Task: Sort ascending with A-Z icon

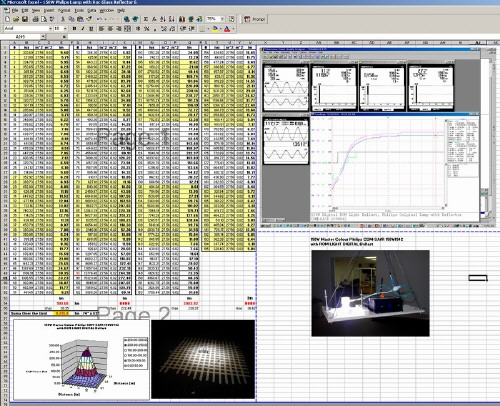Action: (x=163, y=19)
